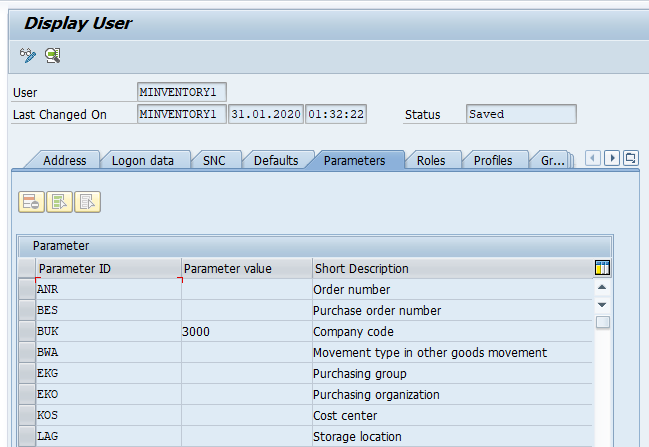Click the Display/Change glasses-pencil icon
Image resolution: width=649 pixels, height=447 pixels.
(x=28, y=54)
